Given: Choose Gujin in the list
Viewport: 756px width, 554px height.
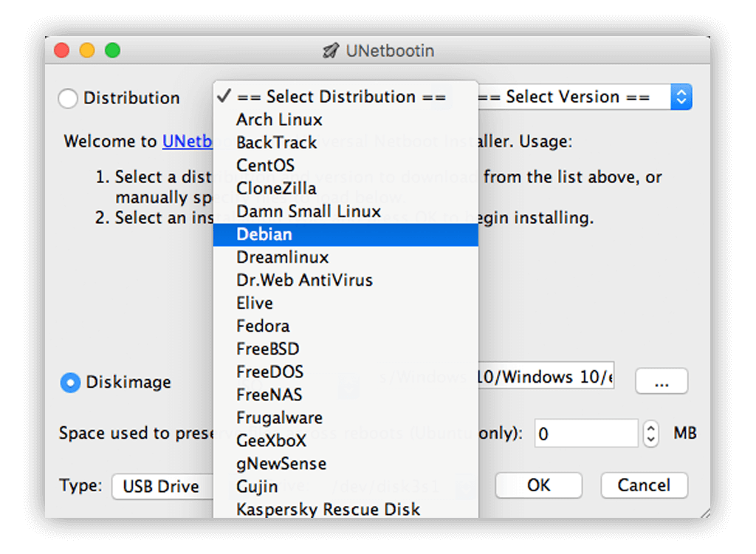Looking at the screenshot, I should (x=346, y=487).
